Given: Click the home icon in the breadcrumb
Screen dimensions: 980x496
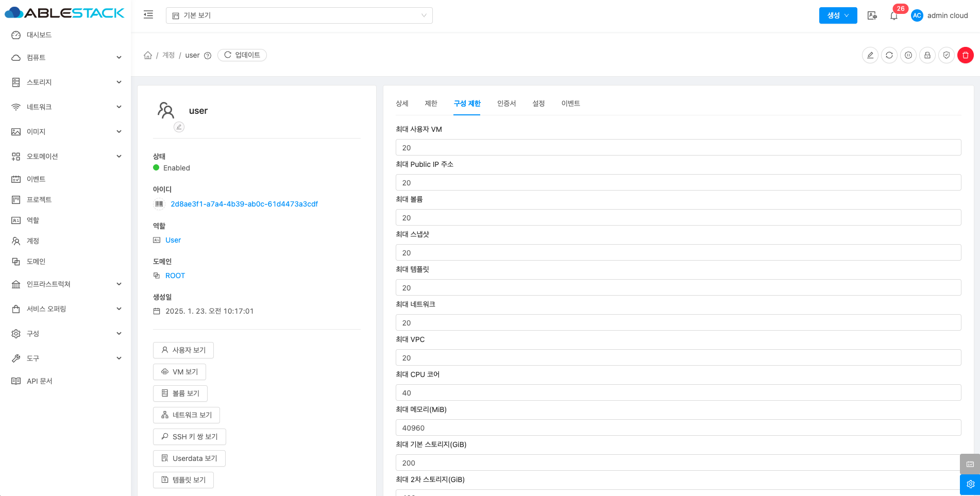Looking at the screenshot, I should (148, 55).
